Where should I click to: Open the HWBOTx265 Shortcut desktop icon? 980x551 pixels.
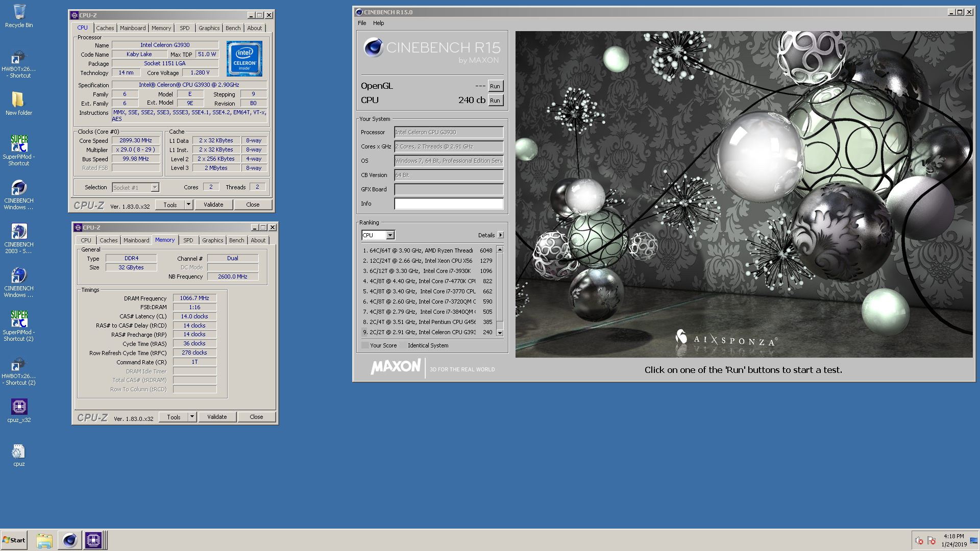point(19,64)
